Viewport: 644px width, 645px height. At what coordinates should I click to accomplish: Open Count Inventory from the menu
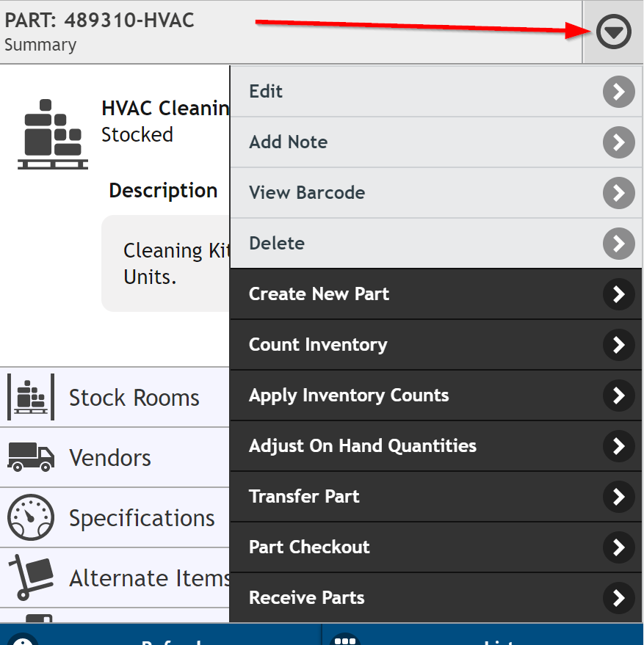click(436, 345)
